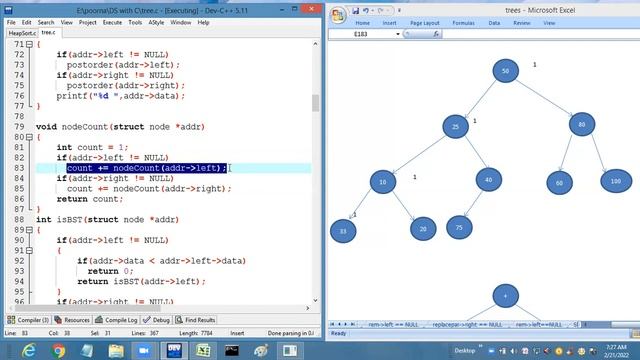Viewport: 640px width, 360px height.
Task: Open Customize Quick Access Toolbar dropdown
Action: 399,11
